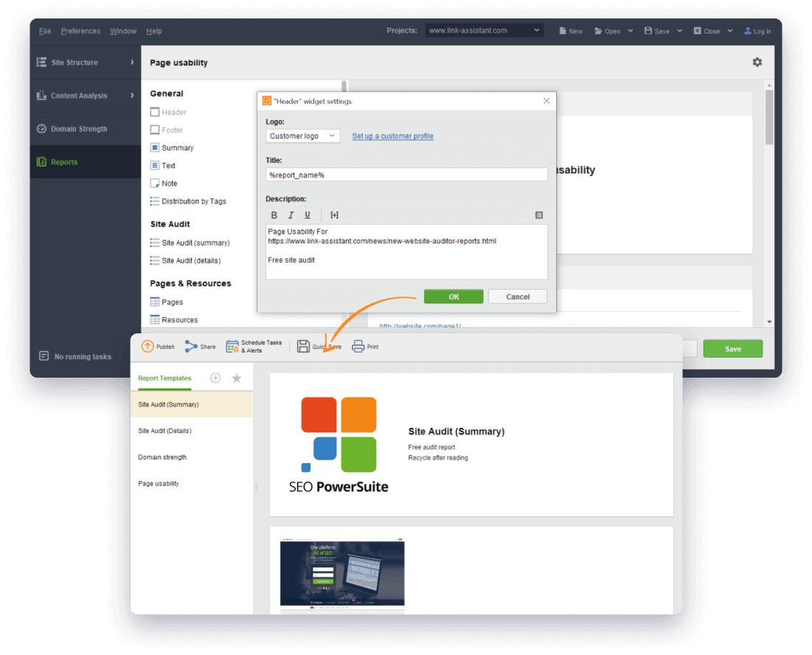Click the Share report icon
The height and width of the screenshot is (655, 812).
pyautogui.click(x=191, y=347)
